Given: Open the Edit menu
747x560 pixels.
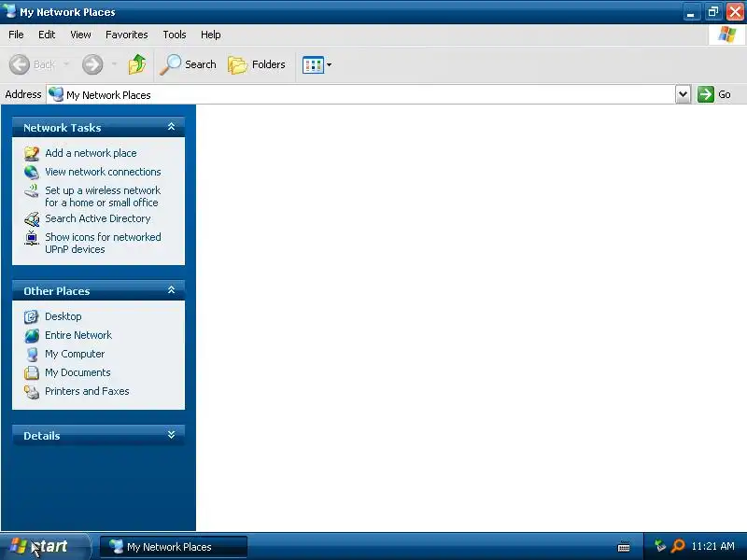Looking at the screenshot, I should coord(47,35).
